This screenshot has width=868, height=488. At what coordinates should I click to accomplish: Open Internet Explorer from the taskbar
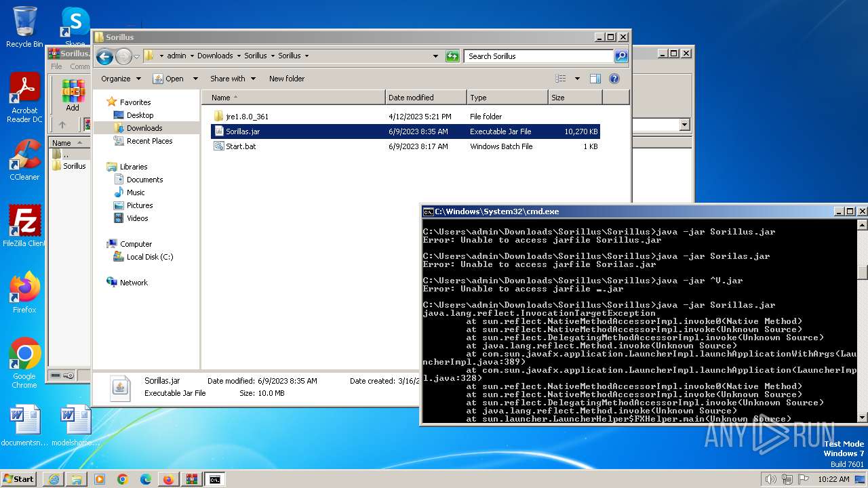coord(54,479)
